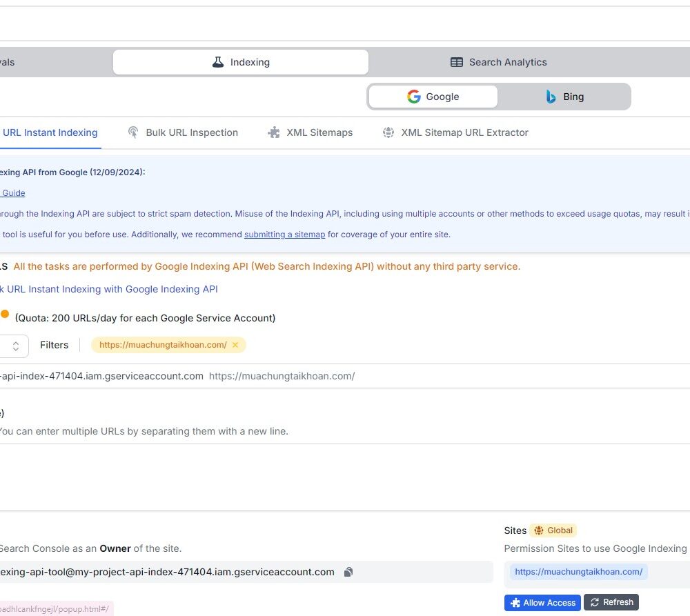This screenshot has width=690, height=616.
Task: Click the Global badge next to Sites
Action: pyautogui.click(x=553, y=530)
